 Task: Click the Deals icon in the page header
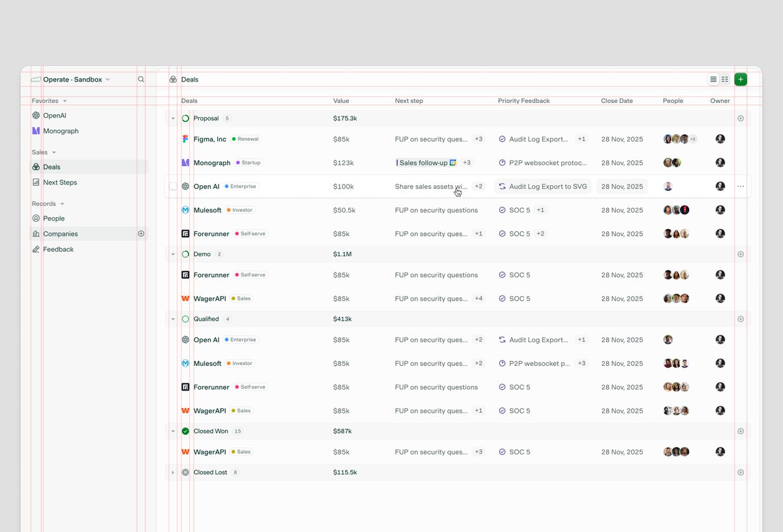[x=173, y=80]
